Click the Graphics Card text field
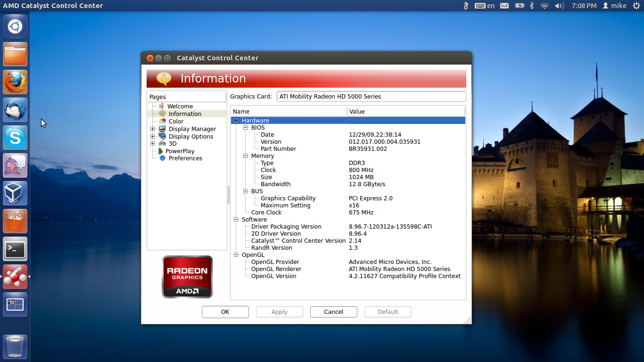Screen dimensions: 644x362 (372, 96)
